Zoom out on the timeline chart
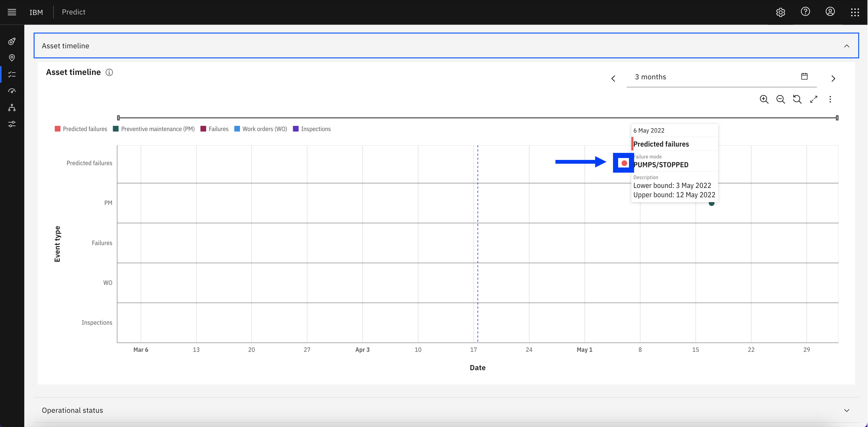 click(x=780, y=99)
